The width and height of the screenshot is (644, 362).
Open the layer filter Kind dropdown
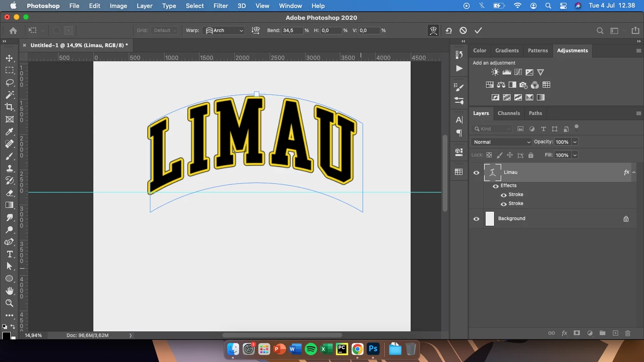tap(493, 129)
